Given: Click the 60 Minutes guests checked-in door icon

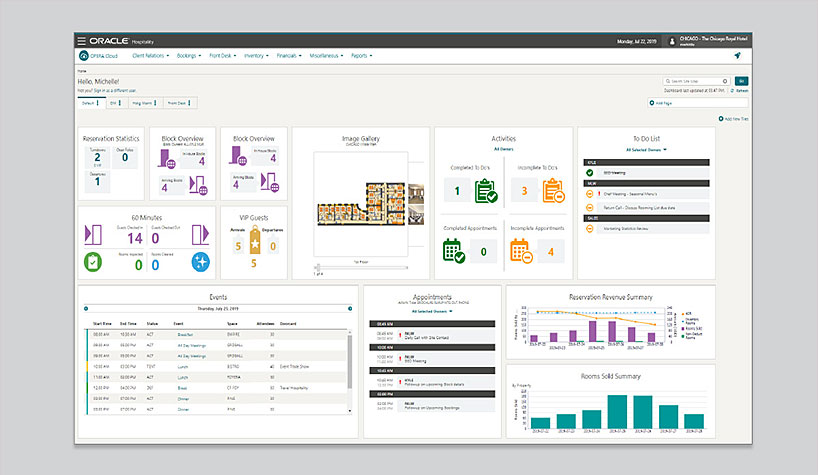Looking at the screenshot, I should pyautogui.click(x=93, y=235).
